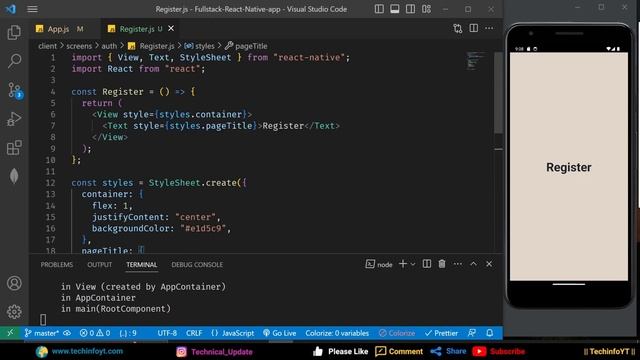The height and width of the screenshot is (360, 640).
Task: Close the Register.js tab
Action: pos(171,29)
